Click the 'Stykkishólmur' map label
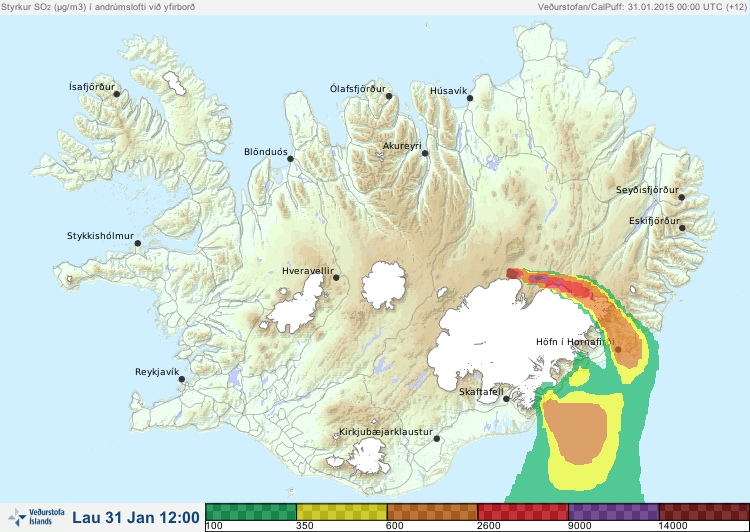Screen dimensions: 750x532 point(100,236)
